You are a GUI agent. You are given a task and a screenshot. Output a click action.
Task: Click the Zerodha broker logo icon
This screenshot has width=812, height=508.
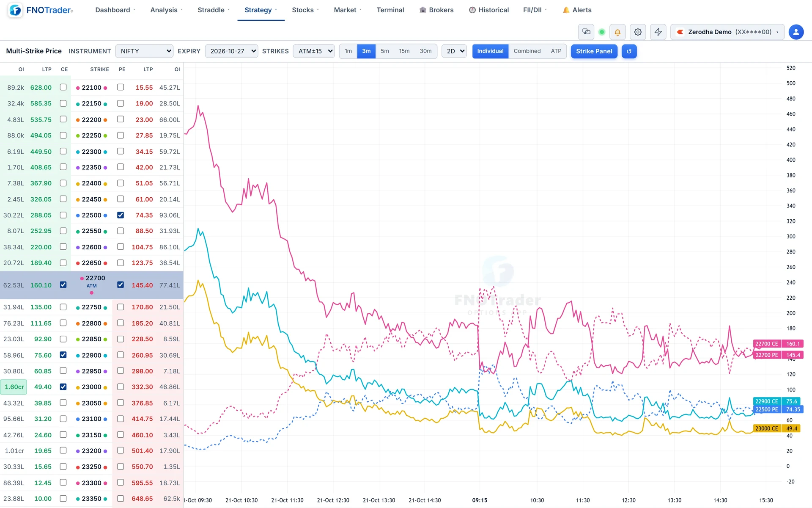(x=680, y=32)
